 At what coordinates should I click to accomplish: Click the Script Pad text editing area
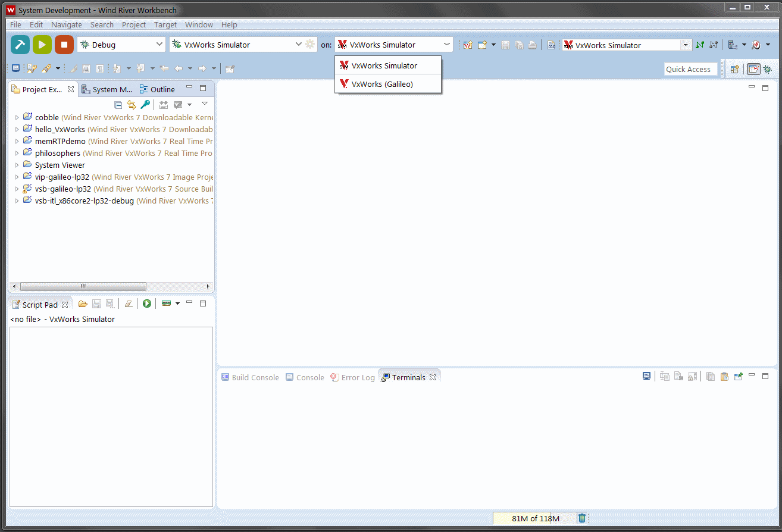[x=111, y=417]
